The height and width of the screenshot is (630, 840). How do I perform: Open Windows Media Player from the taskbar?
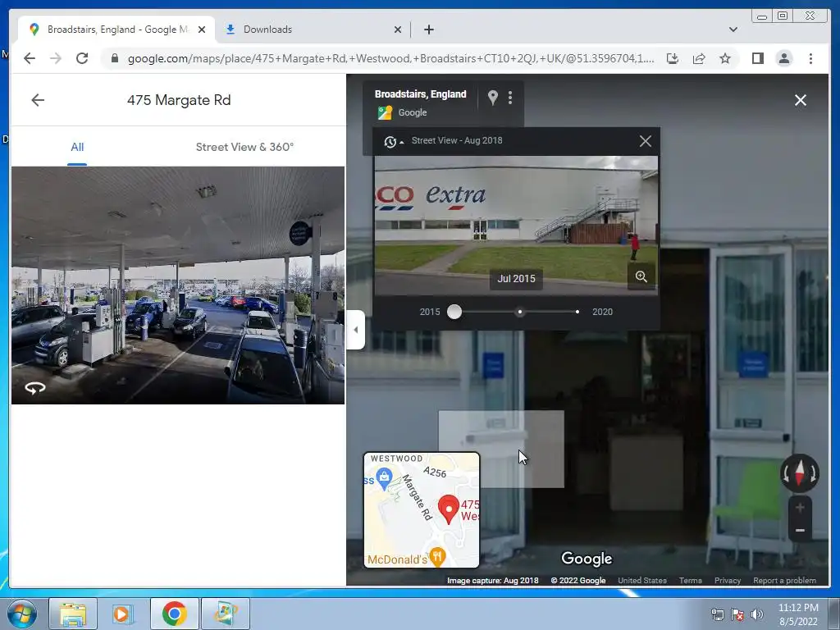(x=123, y=614)
